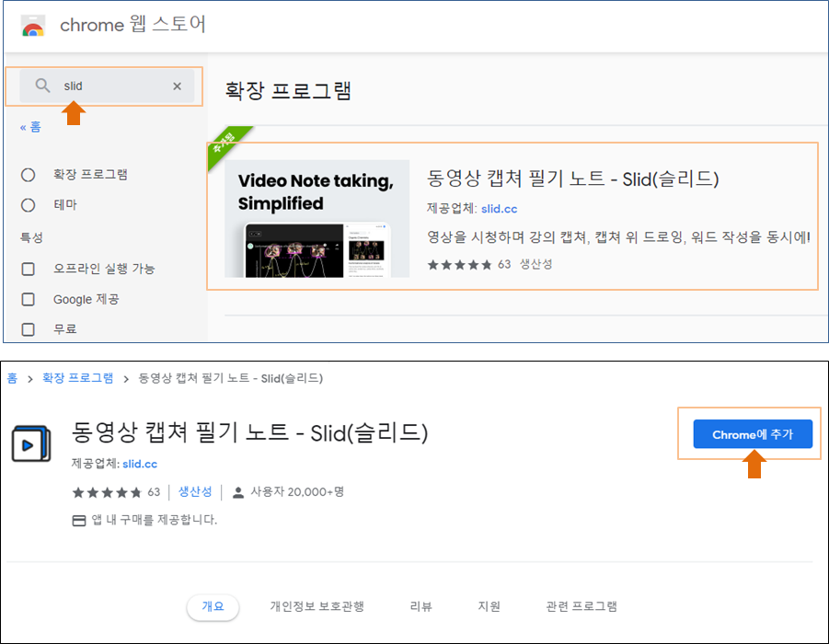This screenshot has height=644, width=829.
Task: Click the user count person icon
Action: [x=238, y=493]
